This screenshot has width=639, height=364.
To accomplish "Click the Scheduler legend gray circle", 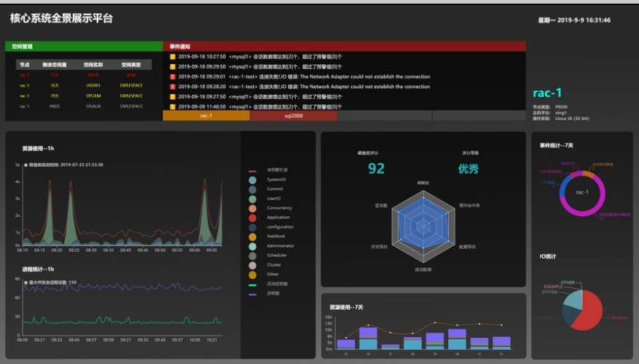I will pyautogui.click(x=253, y=256).
